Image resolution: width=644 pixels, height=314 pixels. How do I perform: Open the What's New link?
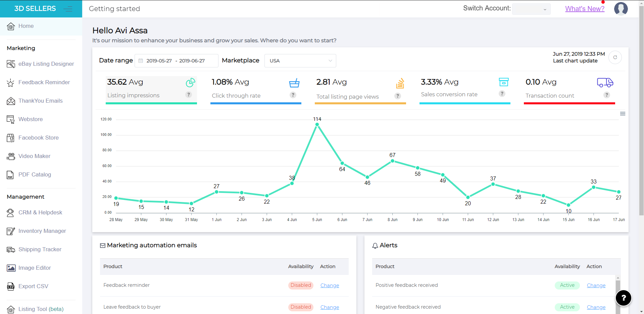point(585,9)
